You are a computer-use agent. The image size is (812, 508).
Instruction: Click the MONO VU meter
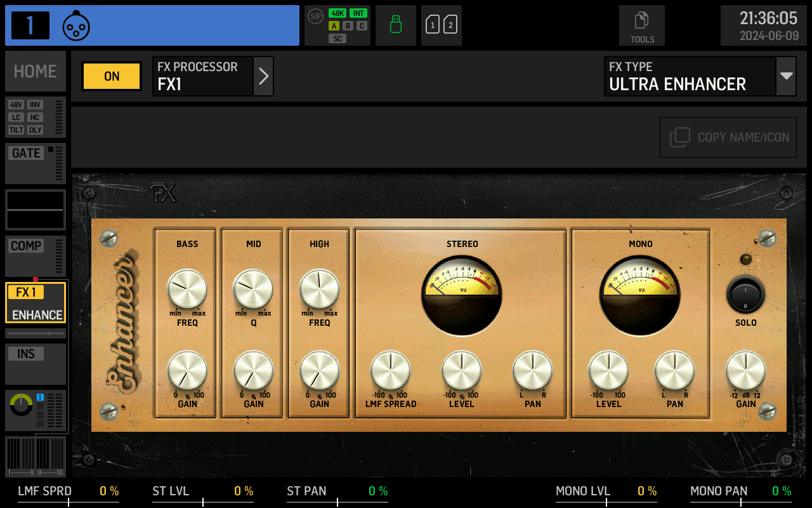(640, 295)
